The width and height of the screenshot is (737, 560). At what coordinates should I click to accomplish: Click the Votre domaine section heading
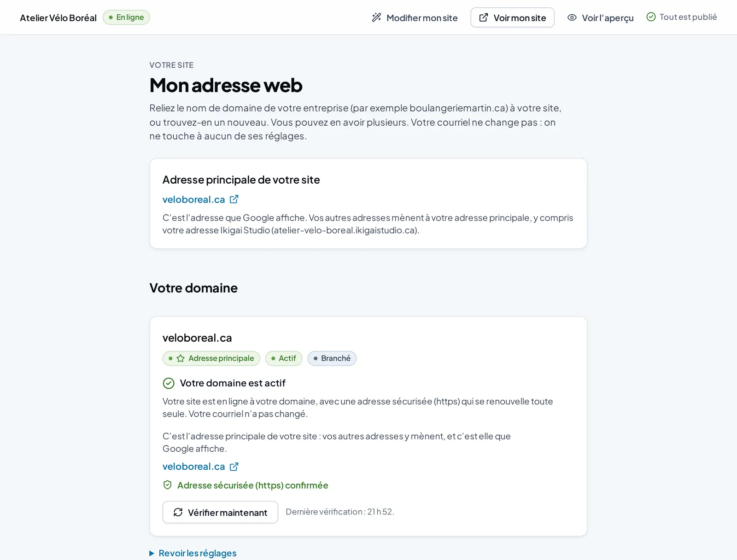click(x=193, y=288)
